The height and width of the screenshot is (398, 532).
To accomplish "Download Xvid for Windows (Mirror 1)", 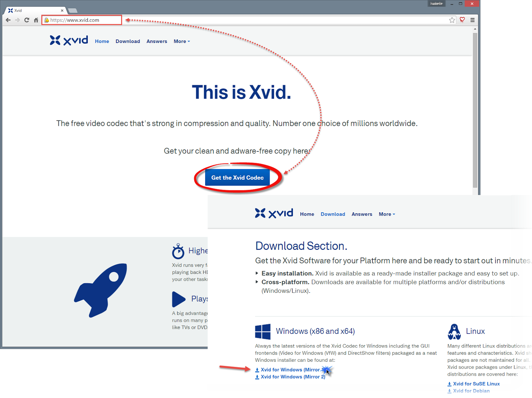I will pyautogui.click(x=290, y=370).
